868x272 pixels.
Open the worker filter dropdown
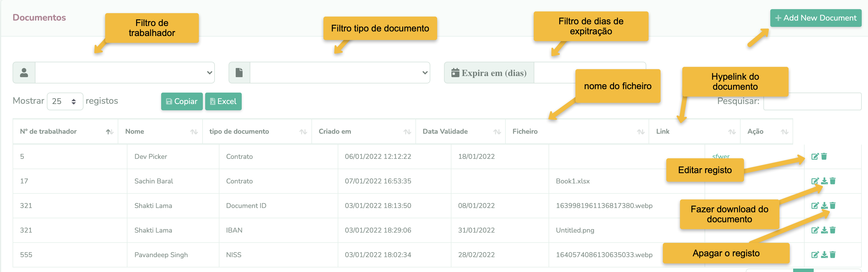pos(125,73)
